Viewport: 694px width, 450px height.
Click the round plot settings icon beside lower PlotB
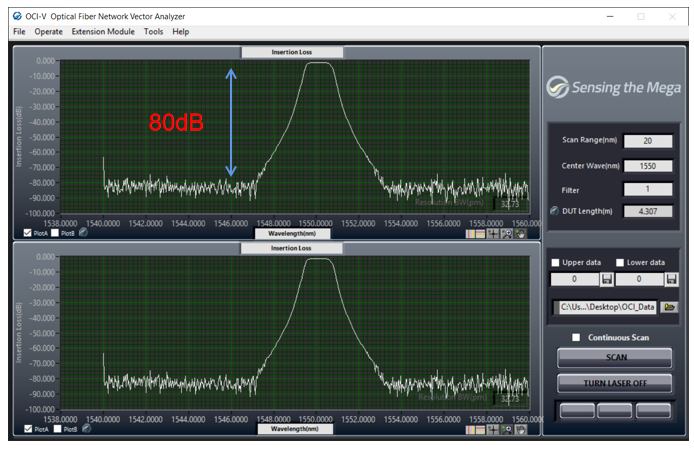[x=86, y=428]
